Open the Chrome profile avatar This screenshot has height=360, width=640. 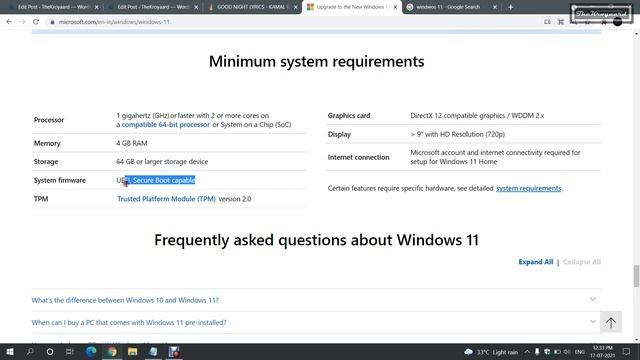click(618, 22)
